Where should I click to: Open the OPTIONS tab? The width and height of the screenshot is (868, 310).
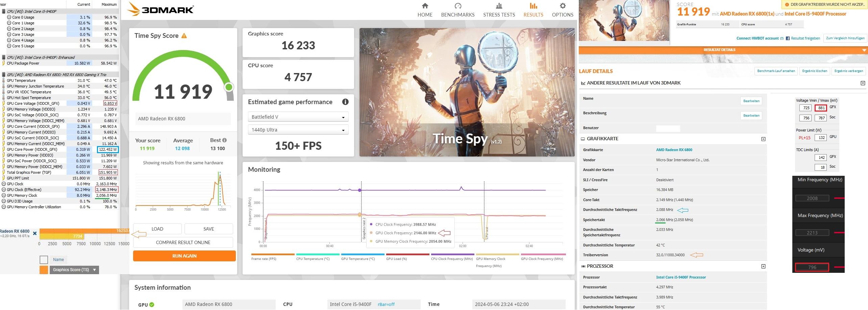point(563,10)
